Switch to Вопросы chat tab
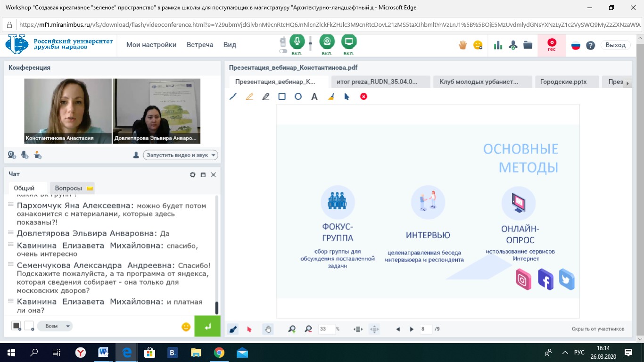This screenshot has height=362, width=644. coord(73,188)
